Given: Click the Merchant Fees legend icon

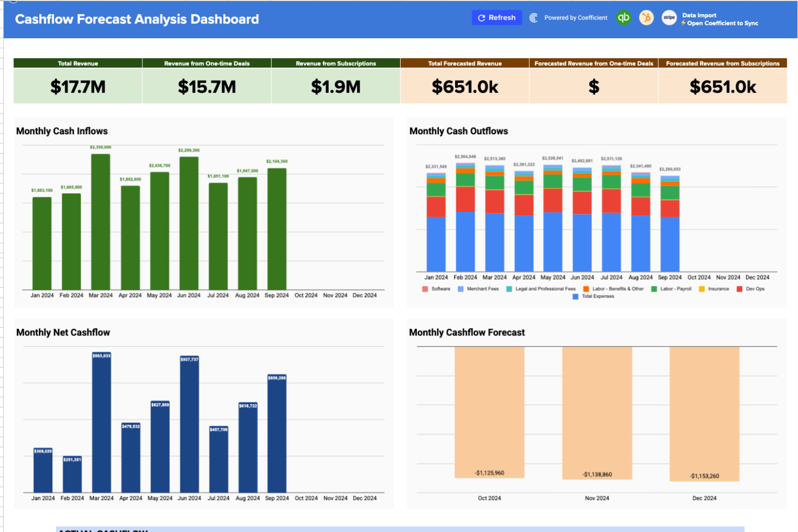Looking at the screenshot, I should 460,288.
